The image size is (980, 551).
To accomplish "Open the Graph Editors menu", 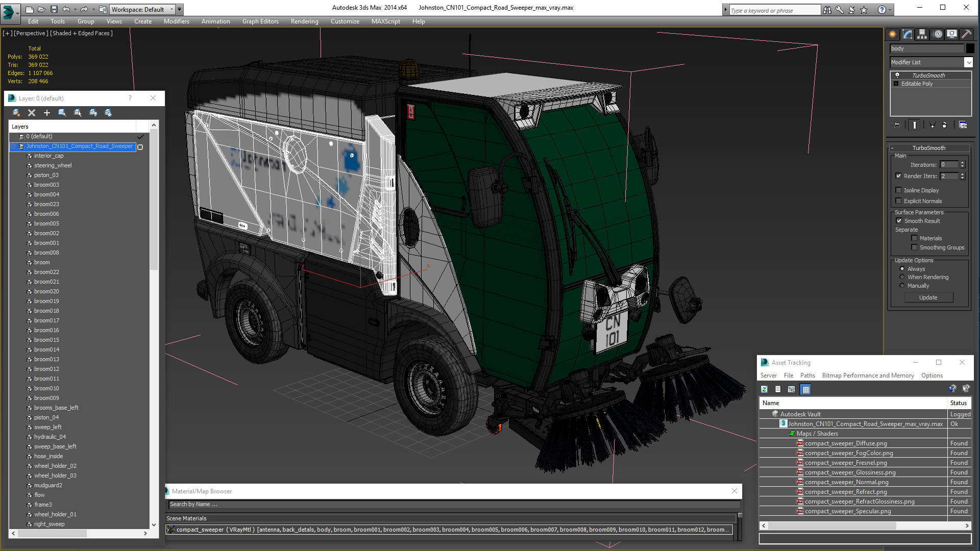I will pyautogui.click(x=260, y=21).
